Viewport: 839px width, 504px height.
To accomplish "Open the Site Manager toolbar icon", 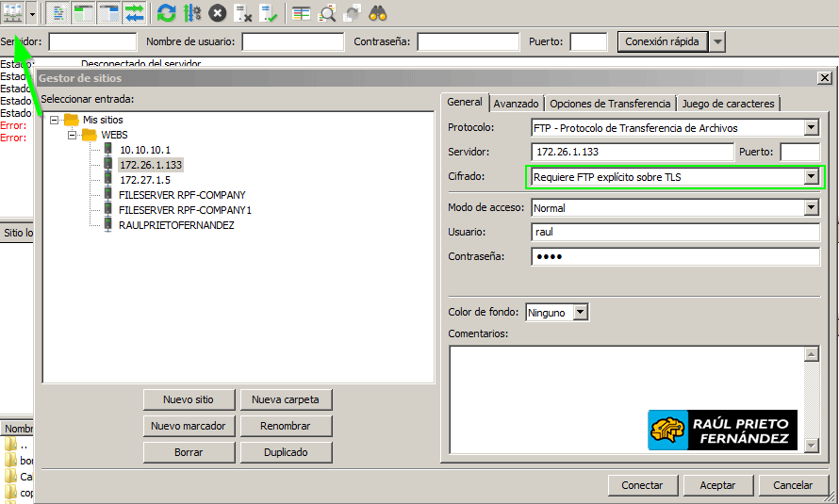I will click(13, 13).
